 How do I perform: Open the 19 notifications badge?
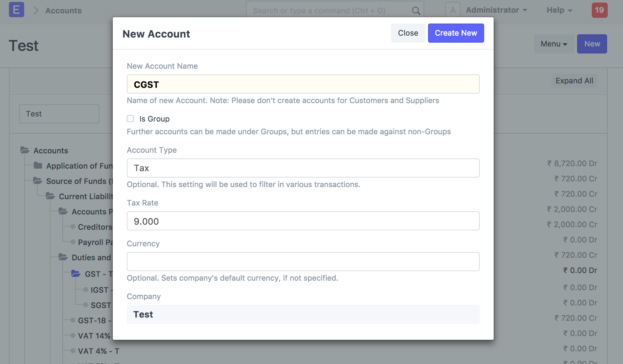(599, 10)
